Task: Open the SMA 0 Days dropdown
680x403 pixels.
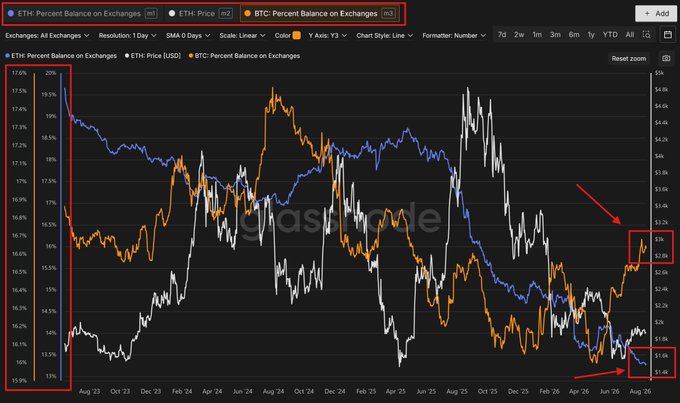Action: [188, 36]
